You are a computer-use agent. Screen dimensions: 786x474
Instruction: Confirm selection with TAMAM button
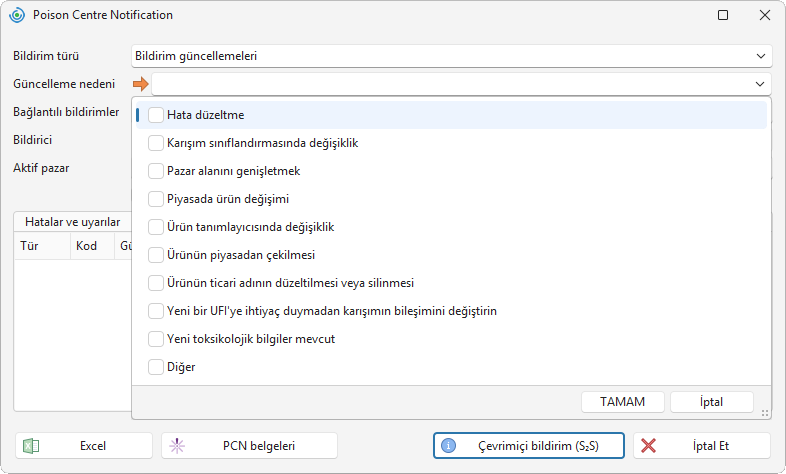pyautogui.click(x=623, y=402)
